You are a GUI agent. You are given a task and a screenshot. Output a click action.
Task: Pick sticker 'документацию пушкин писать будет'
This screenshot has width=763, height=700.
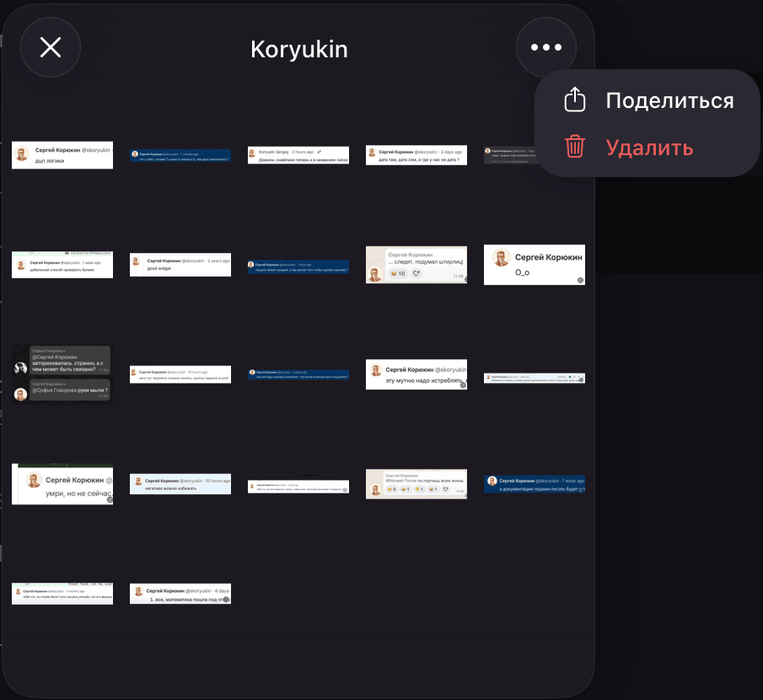point(535,484)
